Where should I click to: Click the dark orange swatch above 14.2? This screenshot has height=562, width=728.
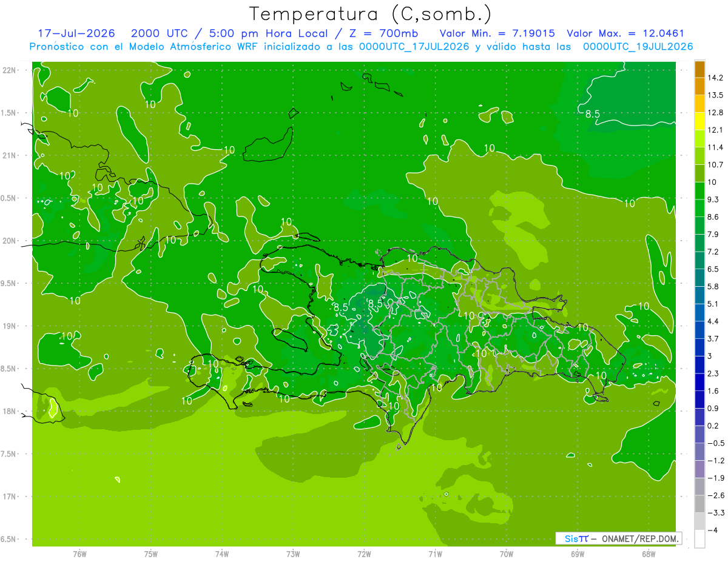[699, 69]
